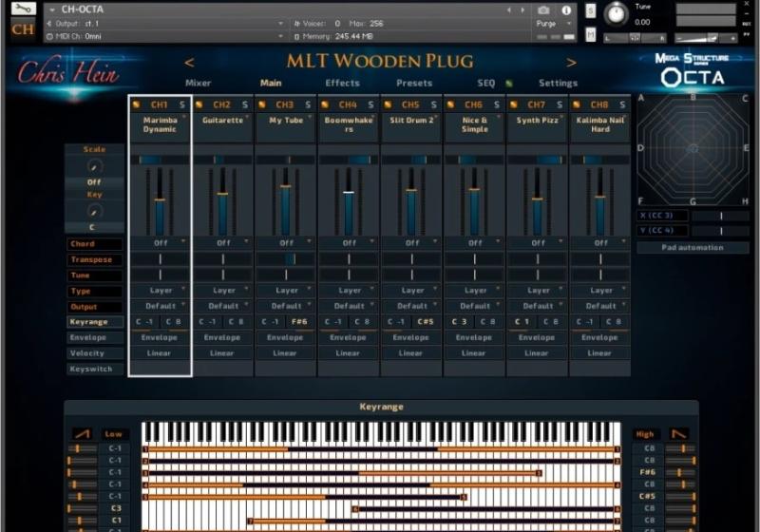Screen dimensions: 760x532
Task: Open CH2 Layer type dropdown
Action: pyautogui.click(x=223, y=291)
